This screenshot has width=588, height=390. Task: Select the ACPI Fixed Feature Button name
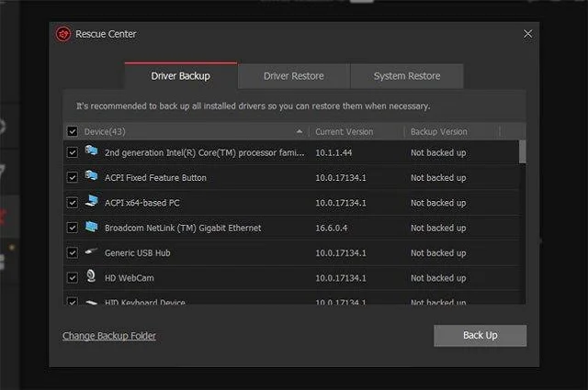[155, 178]
